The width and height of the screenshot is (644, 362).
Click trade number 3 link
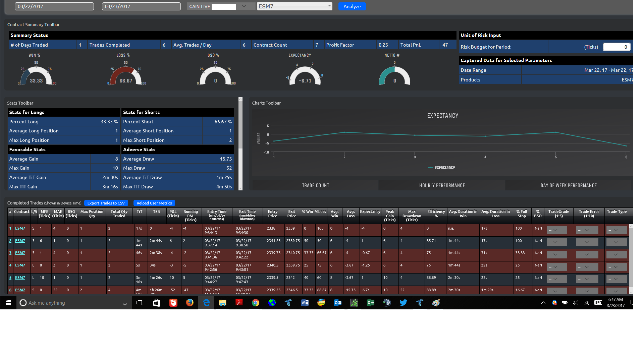[10, 253]
